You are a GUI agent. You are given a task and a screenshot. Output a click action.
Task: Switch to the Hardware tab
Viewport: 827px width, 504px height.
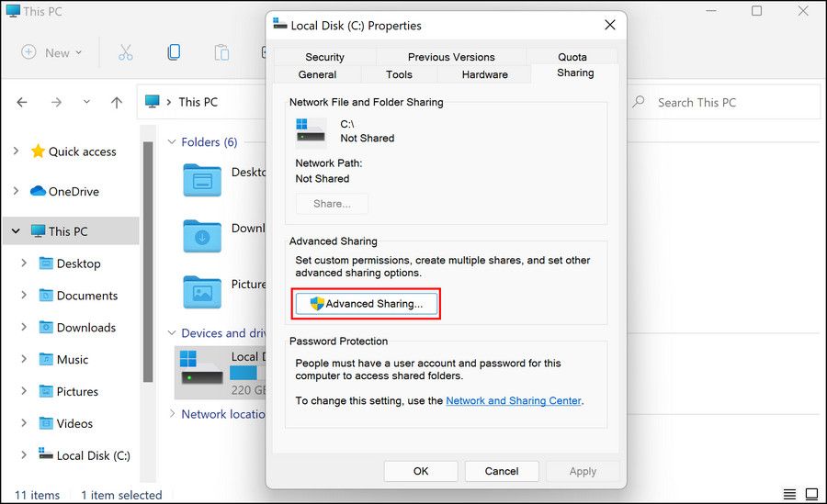[484, 74]
